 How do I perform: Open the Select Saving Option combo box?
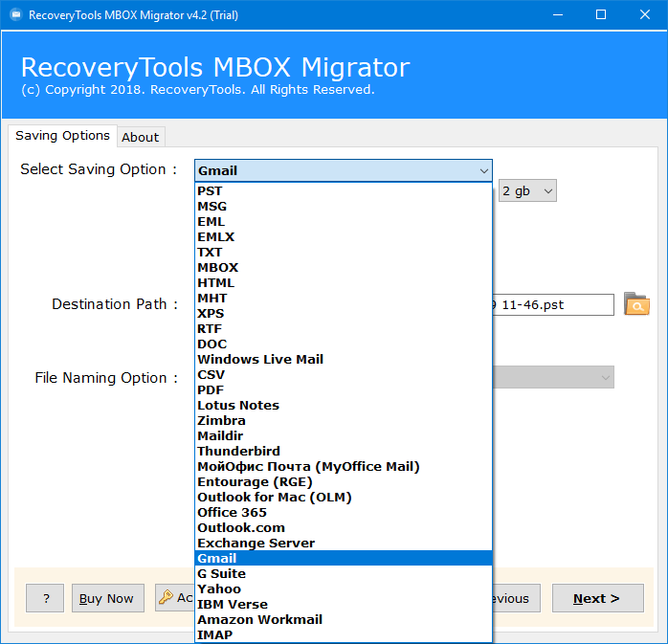[x=344, y=170]
